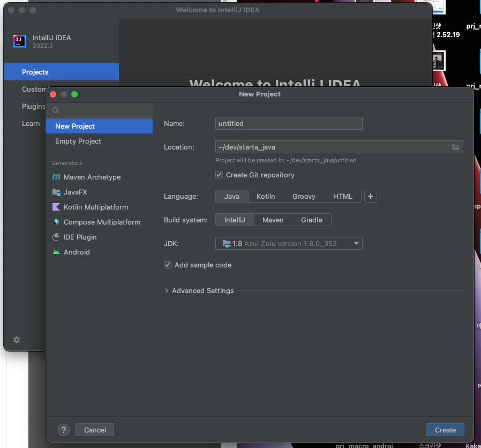Close the New Project dialog
The image size is (481, 448).
tap(53, 94)
